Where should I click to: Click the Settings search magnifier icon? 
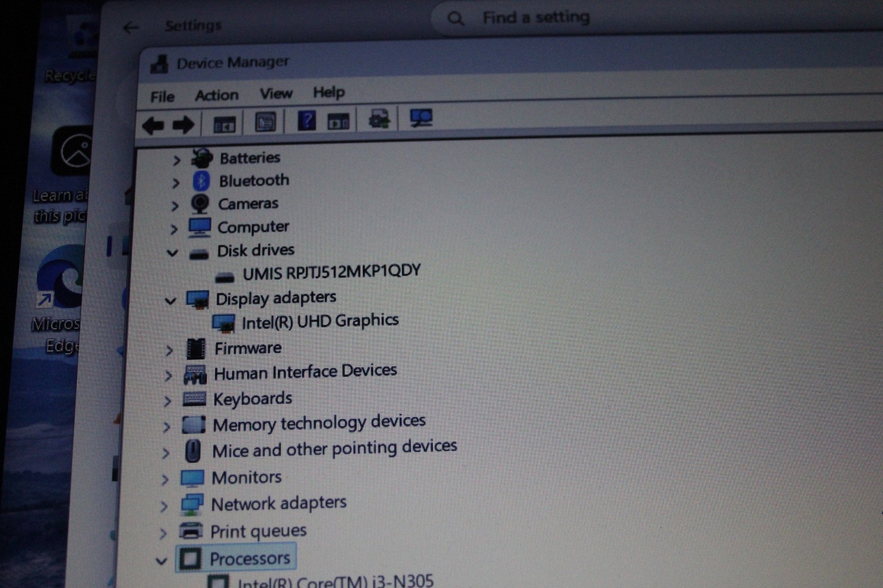[455, 19]
